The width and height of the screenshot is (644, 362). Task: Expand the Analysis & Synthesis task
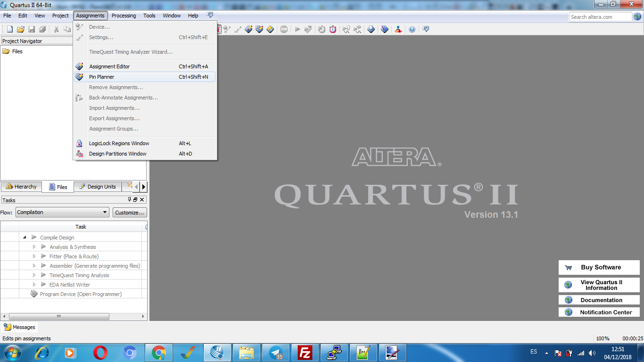tap(34, 247)
